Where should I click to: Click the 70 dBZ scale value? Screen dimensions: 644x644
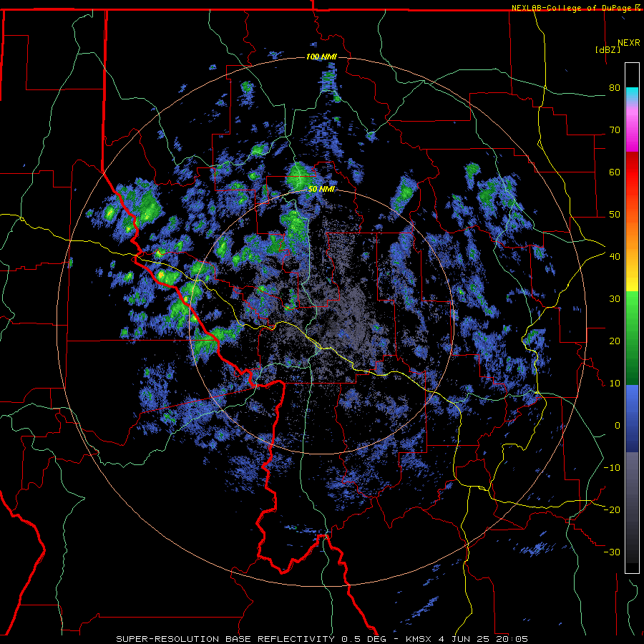[615, 130]
